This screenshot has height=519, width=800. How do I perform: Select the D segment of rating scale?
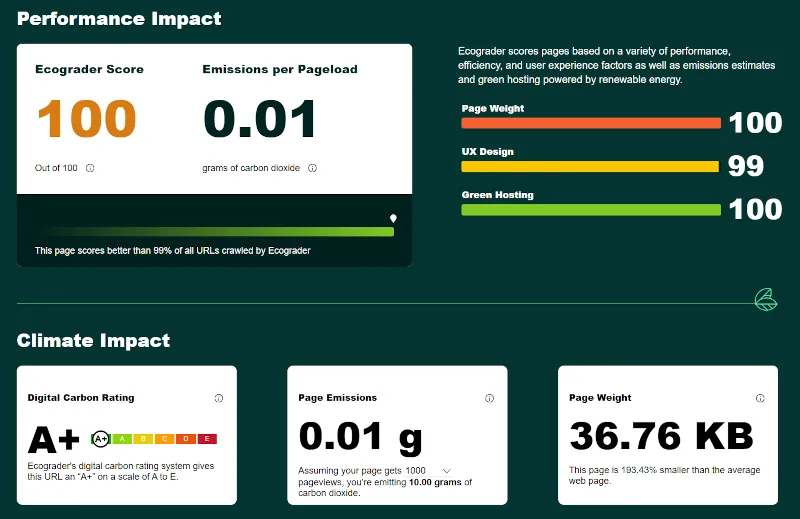click(186, 438)
